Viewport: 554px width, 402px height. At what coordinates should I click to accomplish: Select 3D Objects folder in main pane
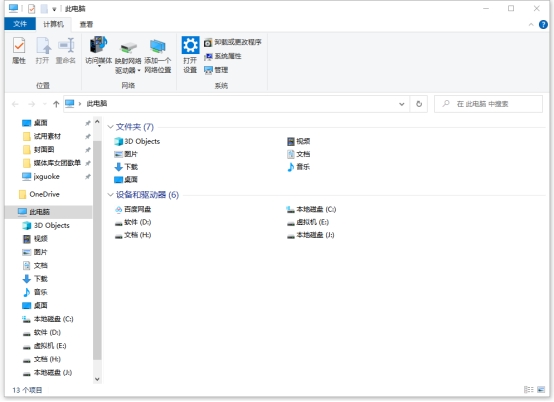click(137, 141)
